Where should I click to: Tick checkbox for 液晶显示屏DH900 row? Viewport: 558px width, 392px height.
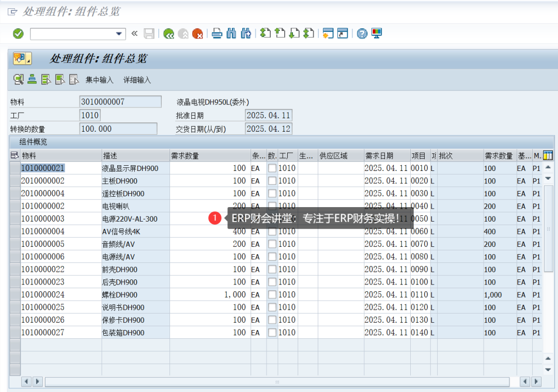272,168
